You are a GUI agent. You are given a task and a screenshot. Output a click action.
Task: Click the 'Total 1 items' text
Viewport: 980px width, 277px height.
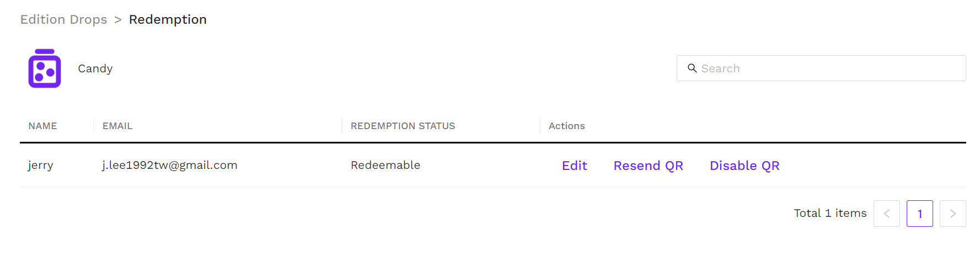pos(830,213)
